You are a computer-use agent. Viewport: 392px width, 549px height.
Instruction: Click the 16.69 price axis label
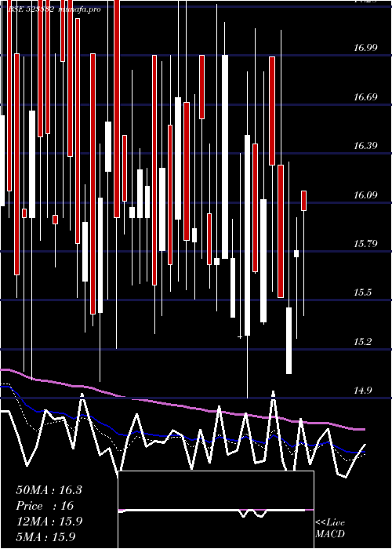click(x=365, y=96)
